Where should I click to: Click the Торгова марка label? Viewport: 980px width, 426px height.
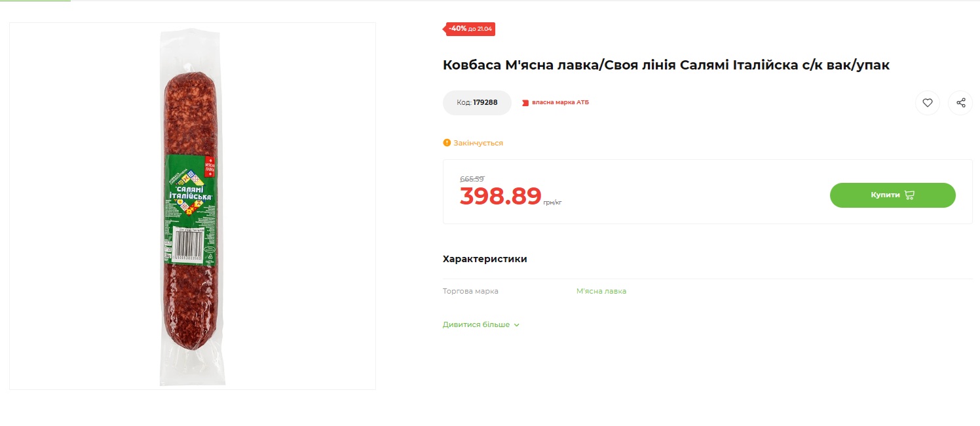(470, 291)
